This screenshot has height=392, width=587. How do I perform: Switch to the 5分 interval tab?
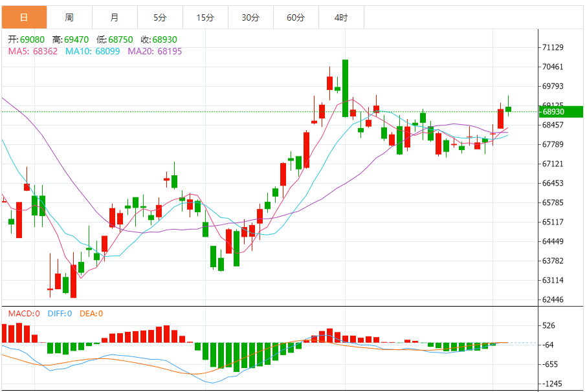coord(161,17)
